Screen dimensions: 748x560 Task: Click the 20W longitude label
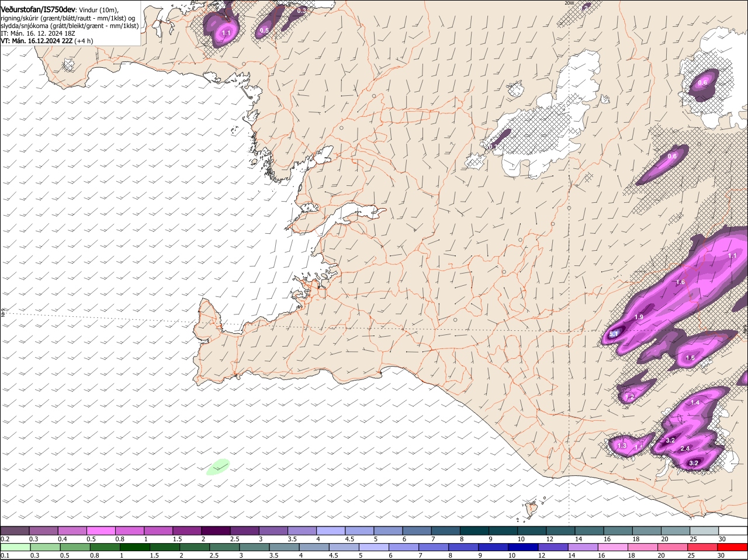click(x=569, y=3)
